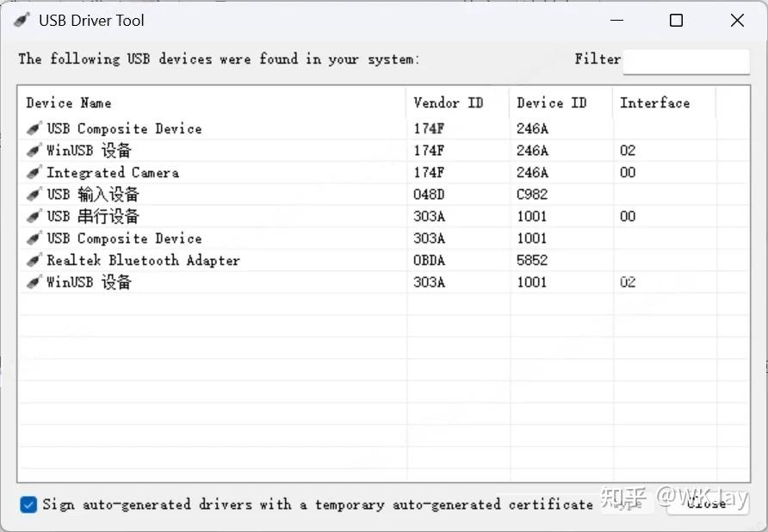Click the icon beside USB 输入设备

coord(34,195)
